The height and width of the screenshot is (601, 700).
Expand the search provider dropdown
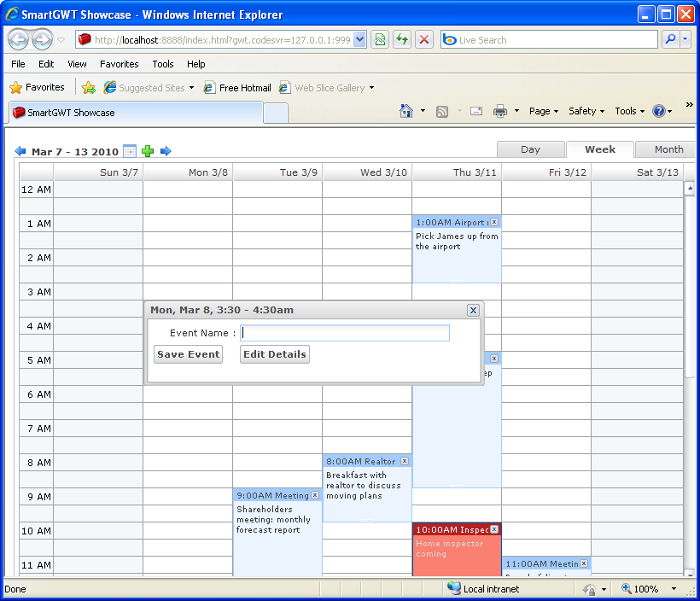(685, 40)
